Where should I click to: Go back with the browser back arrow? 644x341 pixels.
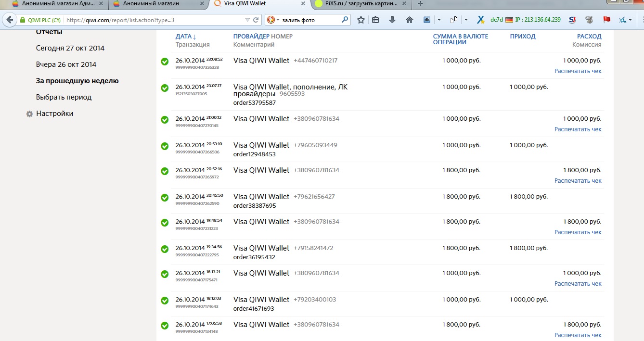[x=9, y=20]
